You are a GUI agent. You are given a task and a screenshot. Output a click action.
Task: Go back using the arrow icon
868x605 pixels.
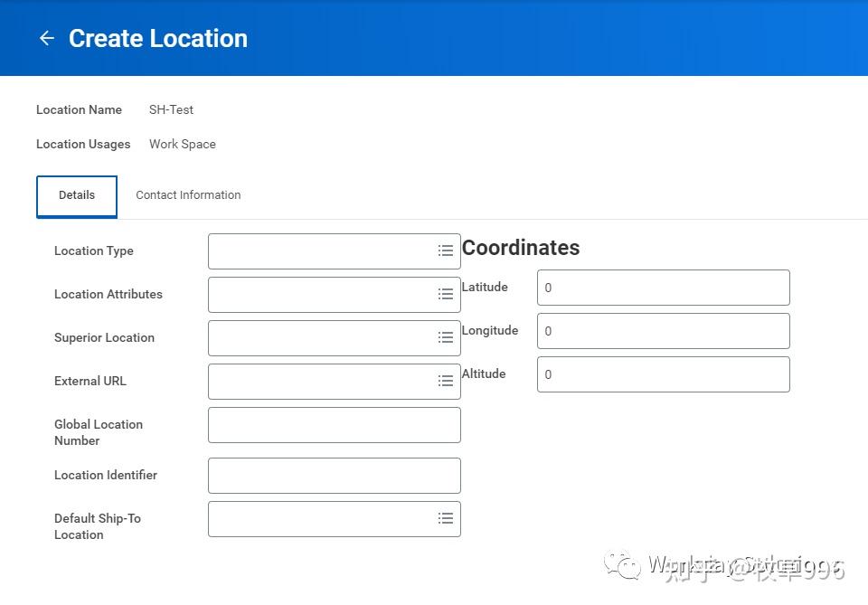click(46, 37)
